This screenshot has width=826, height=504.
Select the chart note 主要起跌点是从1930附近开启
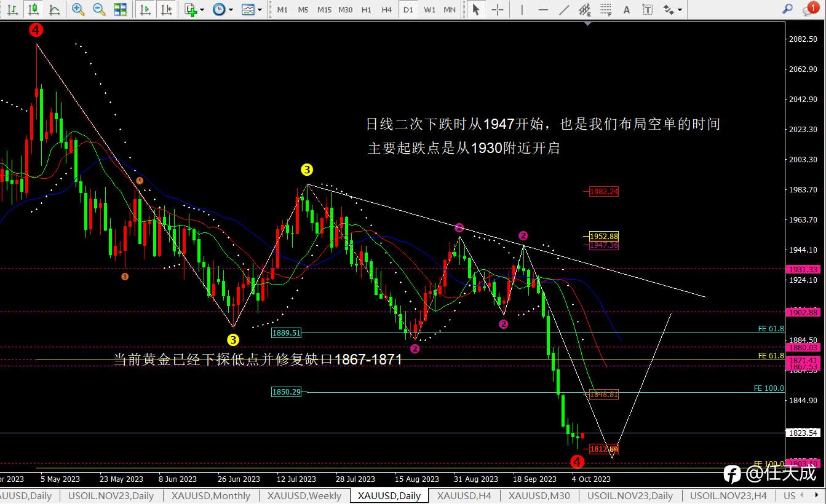click(x=464, y=149)
